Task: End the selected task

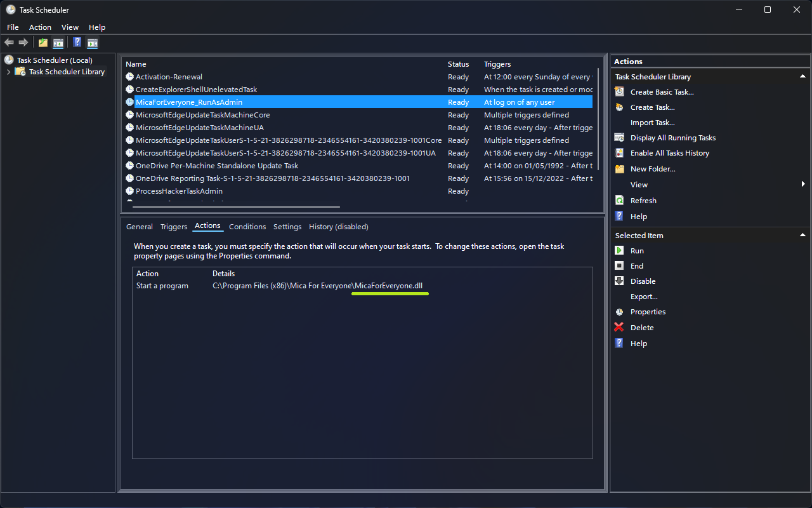Action: pos(638,265)
